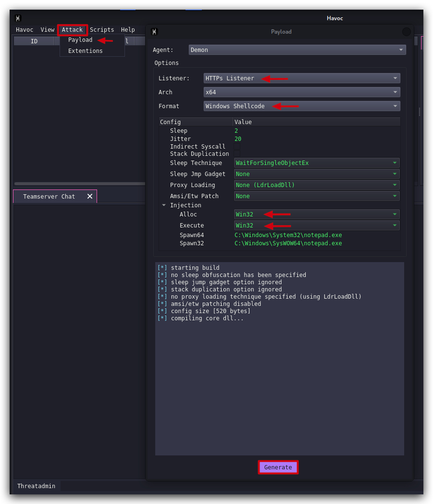Enable the Stack Duplication checkbox
Screen dimensions: 433x504
point(237,153)
